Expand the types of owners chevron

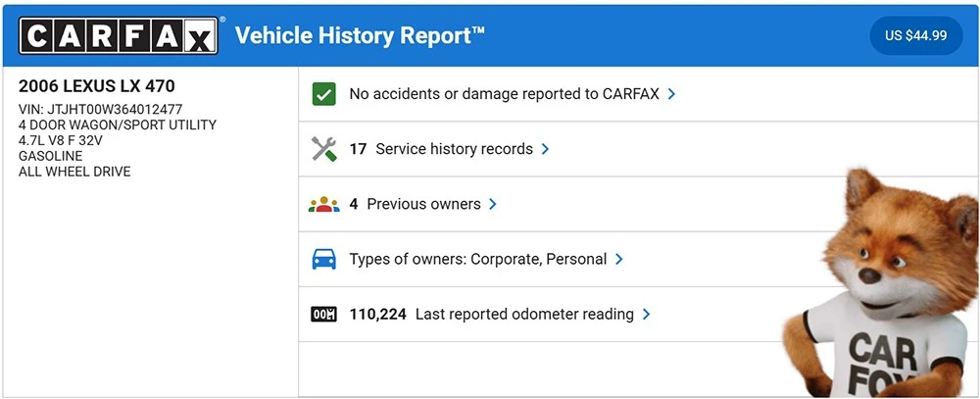point(618,259)
